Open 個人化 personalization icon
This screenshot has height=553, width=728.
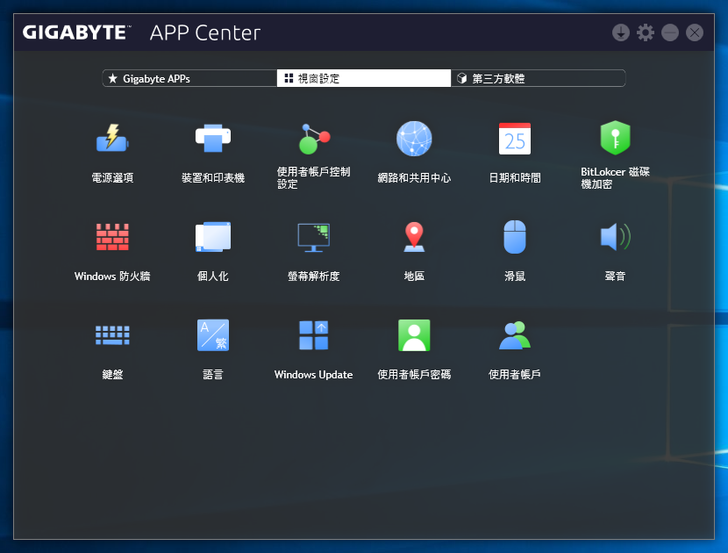[213, 237]
